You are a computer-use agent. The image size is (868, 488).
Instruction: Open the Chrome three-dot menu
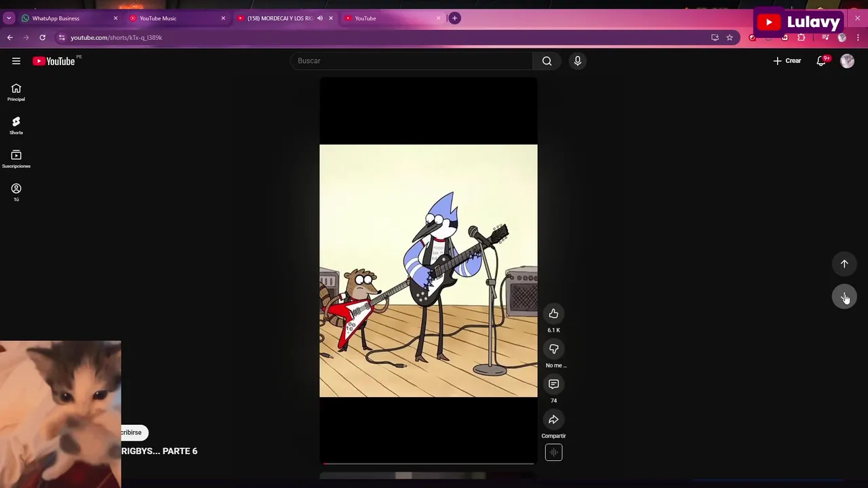[858, 37]
